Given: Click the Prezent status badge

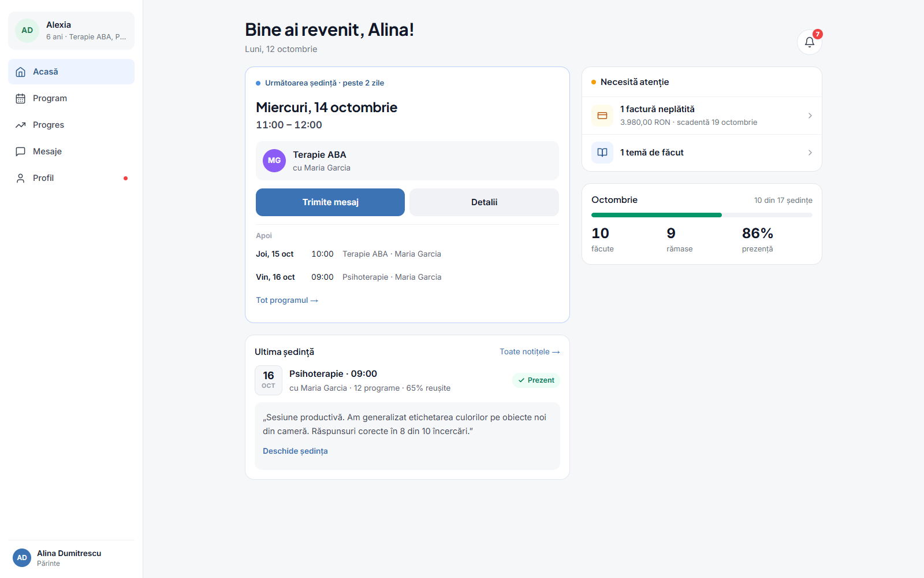Looking at the screenshot, I should pyautogui.click(x=536, y=380).
